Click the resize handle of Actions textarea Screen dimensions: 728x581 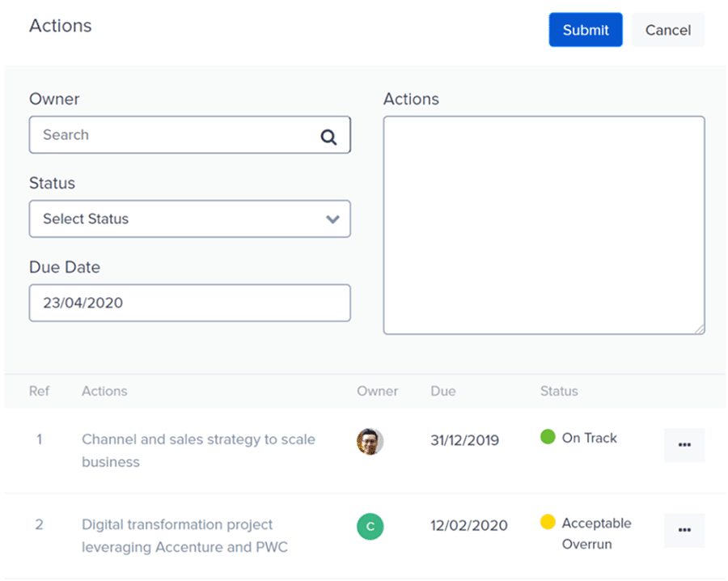[700, 329]
